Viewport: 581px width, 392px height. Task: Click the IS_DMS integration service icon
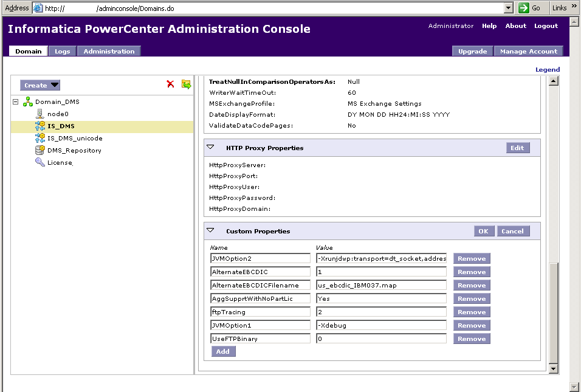point(40,126)
